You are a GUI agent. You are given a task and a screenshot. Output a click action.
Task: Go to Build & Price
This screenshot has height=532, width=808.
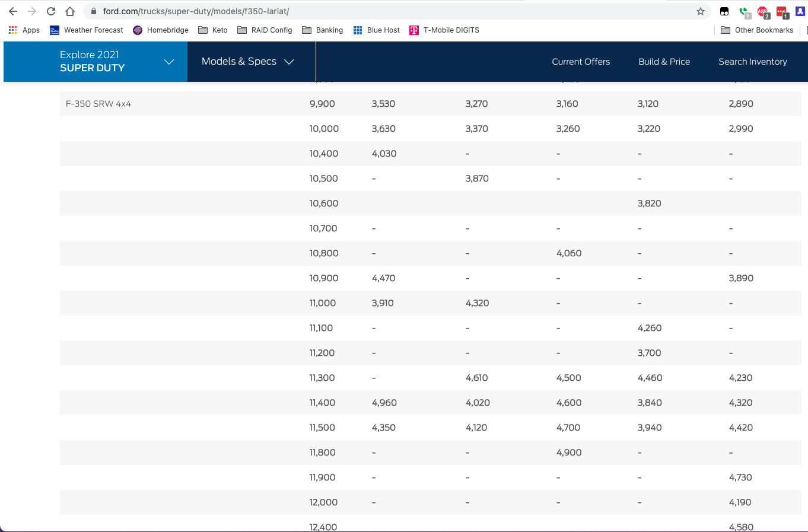(x=664, y=62)
